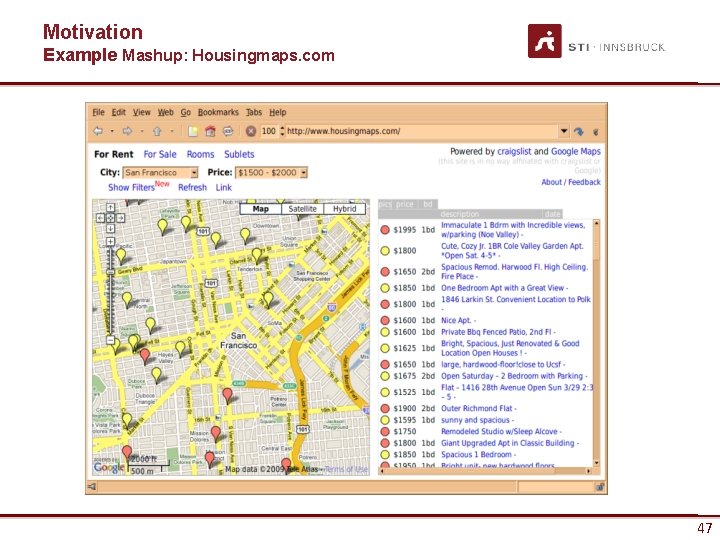Recenter map with center pan button
Viewport: 720px width, 540px height.
coord(110,218)
